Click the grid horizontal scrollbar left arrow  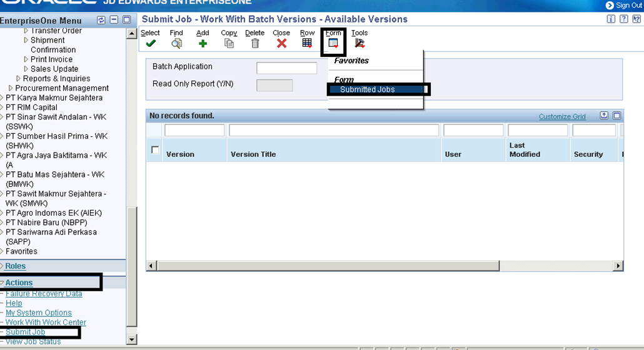(x=151, y=266)
